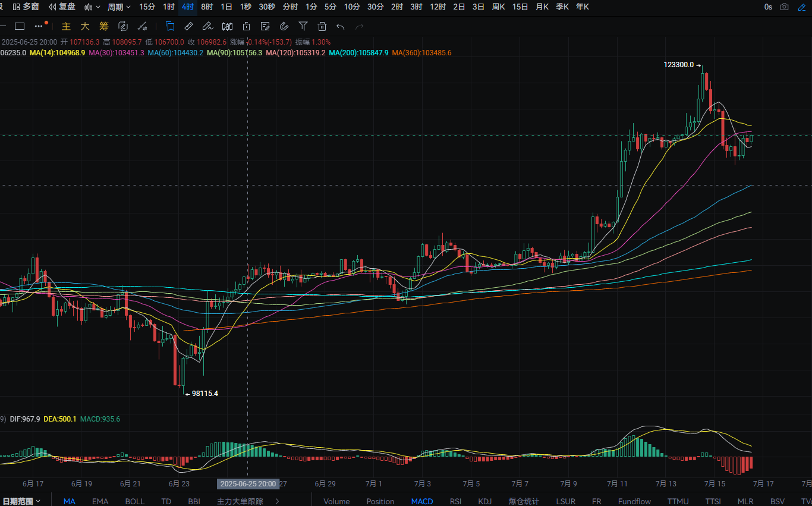Select the ruler measurement tool
Screen dimensions: 812x506
point(188,26)
